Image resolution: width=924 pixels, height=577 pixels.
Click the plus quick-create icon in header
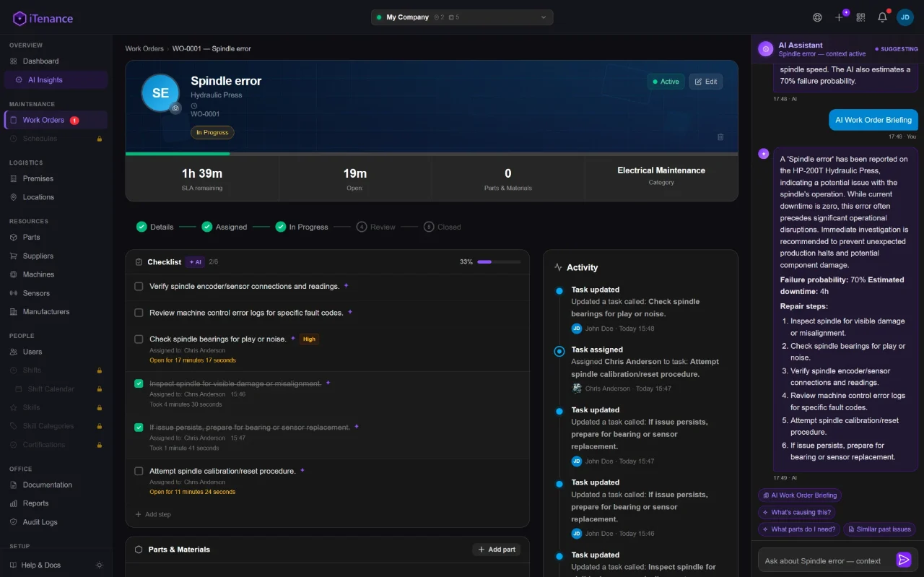click(x=840, y=17)
